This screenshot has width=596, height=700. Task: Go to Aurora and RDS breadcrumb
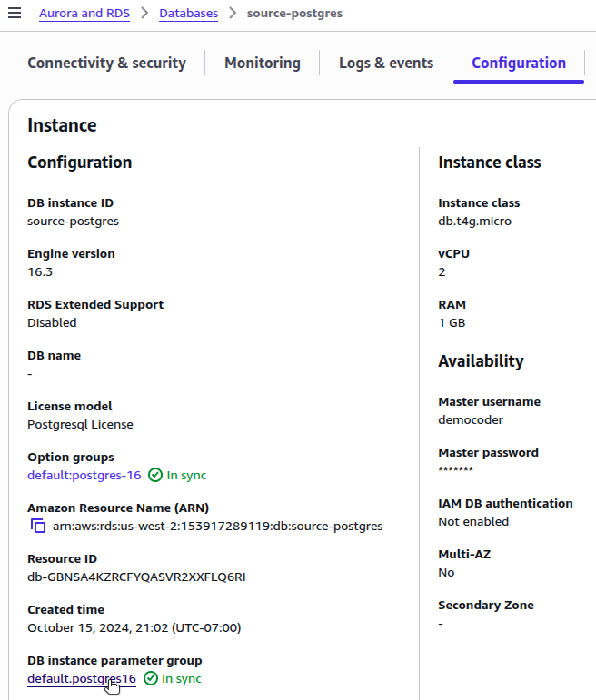coord(84,14)
